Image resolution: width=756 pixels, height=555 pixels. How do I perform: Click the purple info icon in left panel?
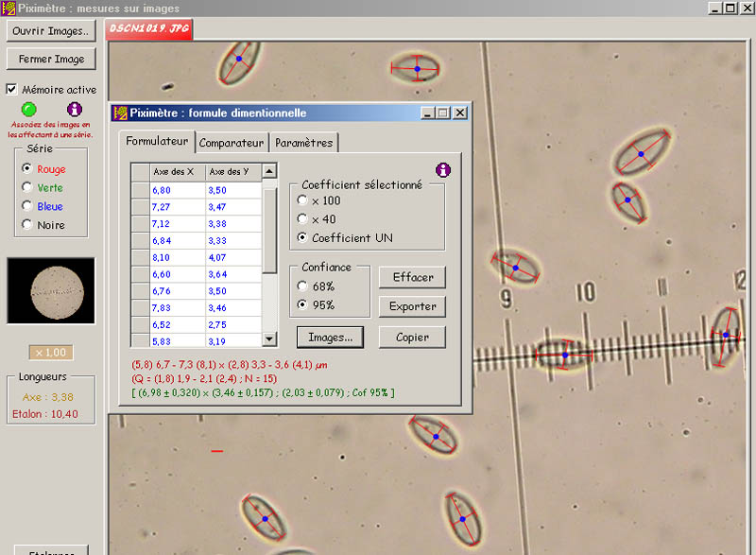75,110
